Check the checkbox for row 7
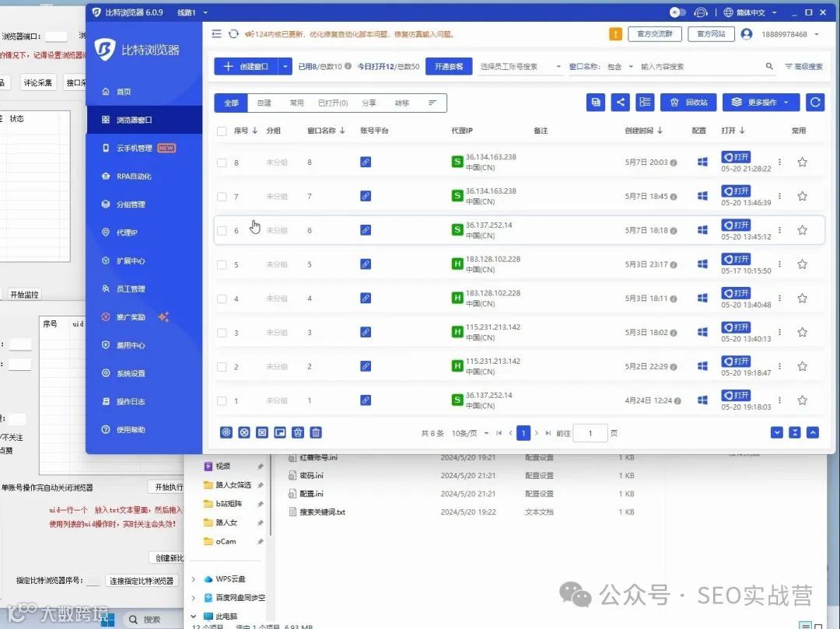The height and width of the screenshot is (629, 840). [x=222, y=197]
